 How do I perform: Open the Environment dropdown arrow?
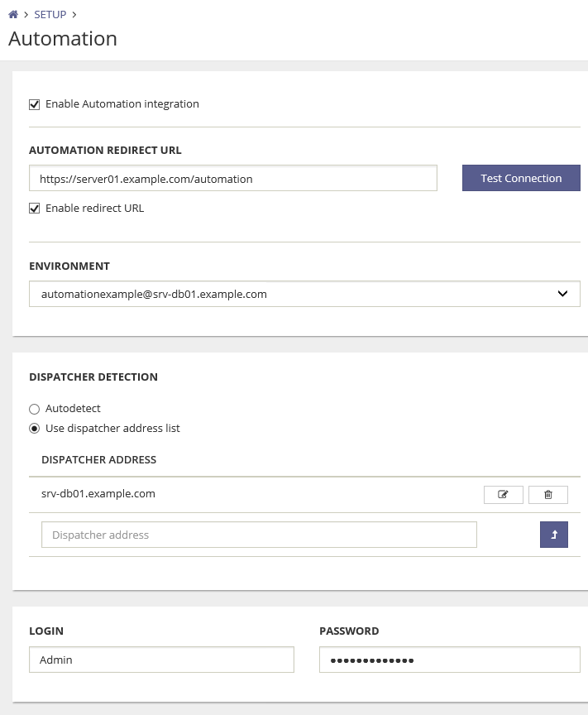pyautogui.click(x=562, y=294)
